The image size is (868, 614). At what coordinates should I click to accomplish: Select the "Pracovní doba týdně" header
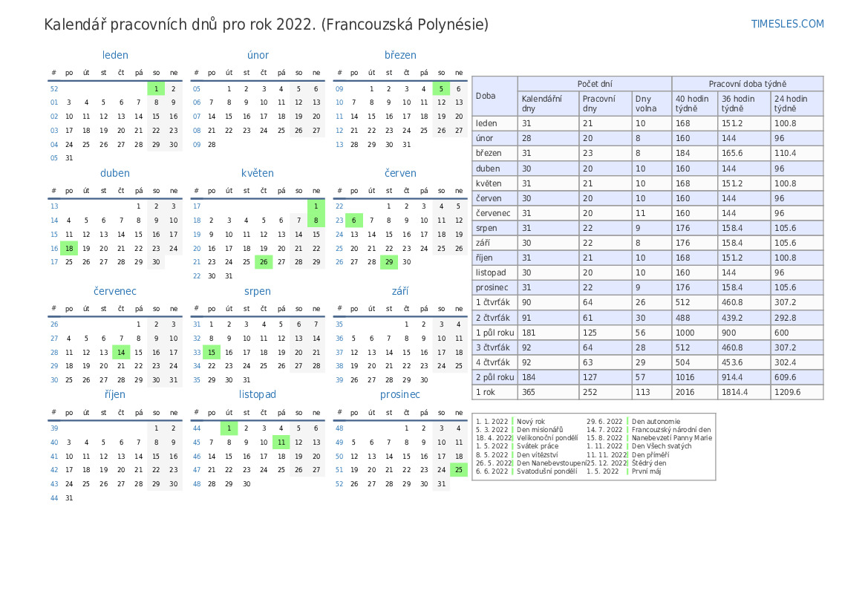747,84
